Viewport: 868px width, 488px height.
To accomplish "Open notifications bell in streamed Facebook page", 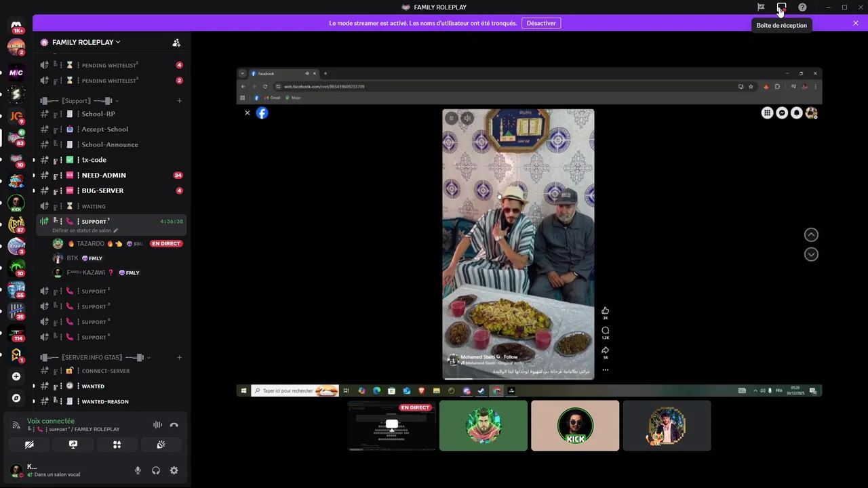I will pyautogui.click(x=797, y=113).
